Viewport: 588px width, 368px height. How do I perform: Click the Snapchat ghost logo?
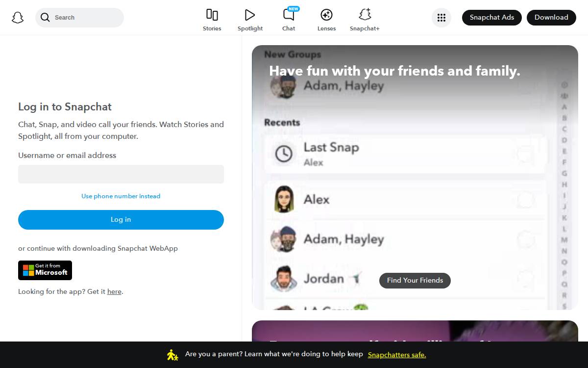click(18, 18)
